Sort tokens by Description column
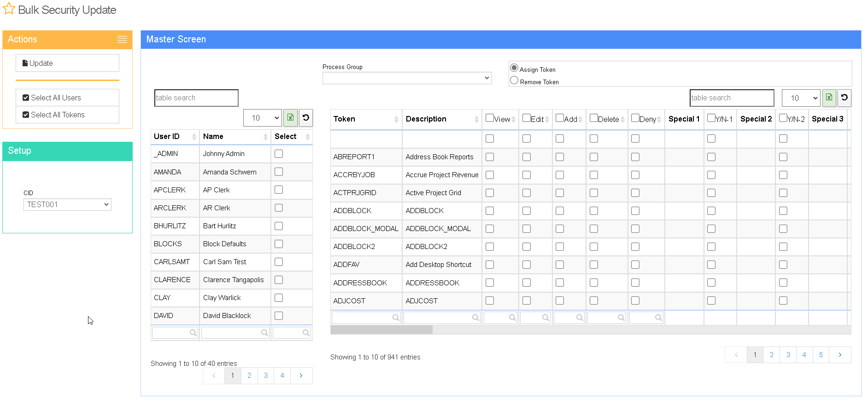Screen dimensions: 868x405 pos(476,119)
